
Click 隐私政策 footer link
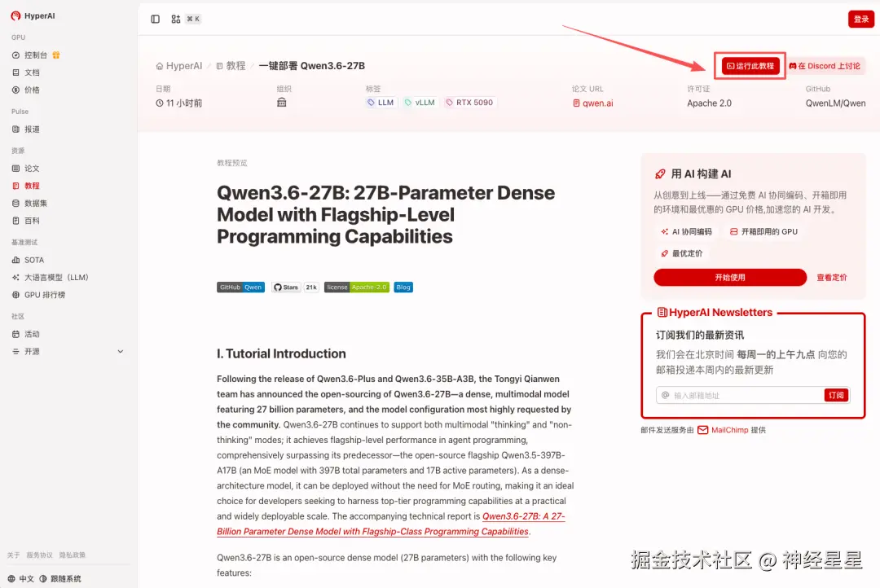click(x=73, y=555)
